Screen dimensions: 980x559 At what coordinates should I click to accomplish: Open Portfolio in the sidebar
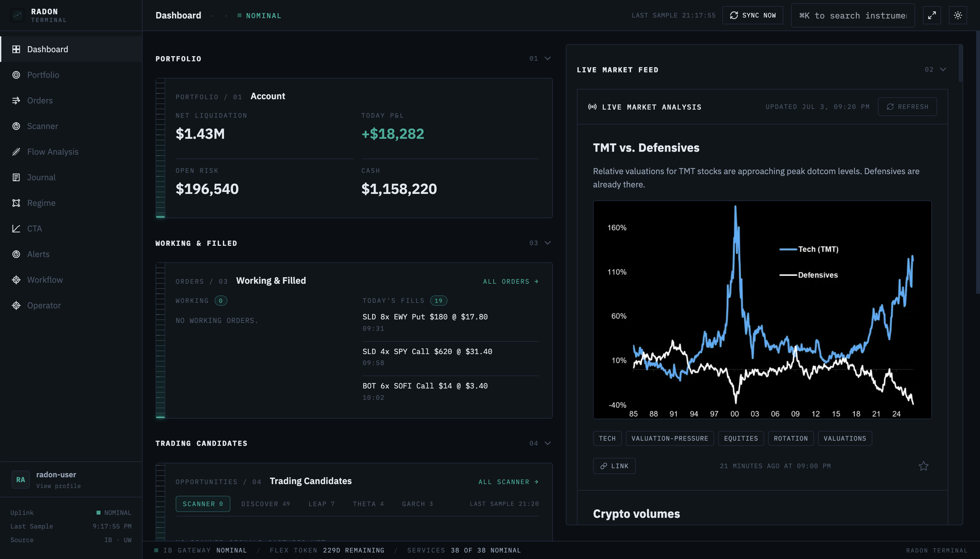71,75
